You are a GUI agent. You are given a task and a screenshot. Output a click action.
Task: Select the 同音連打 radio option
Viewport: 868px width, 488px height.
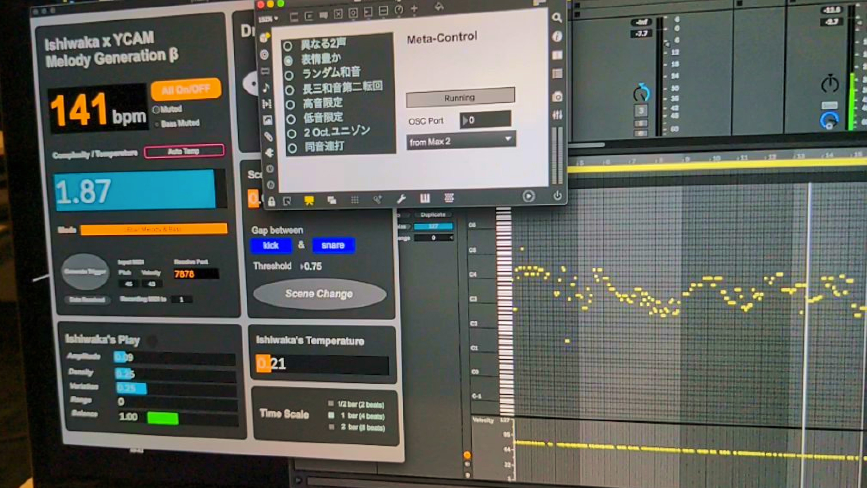[292, 148]
